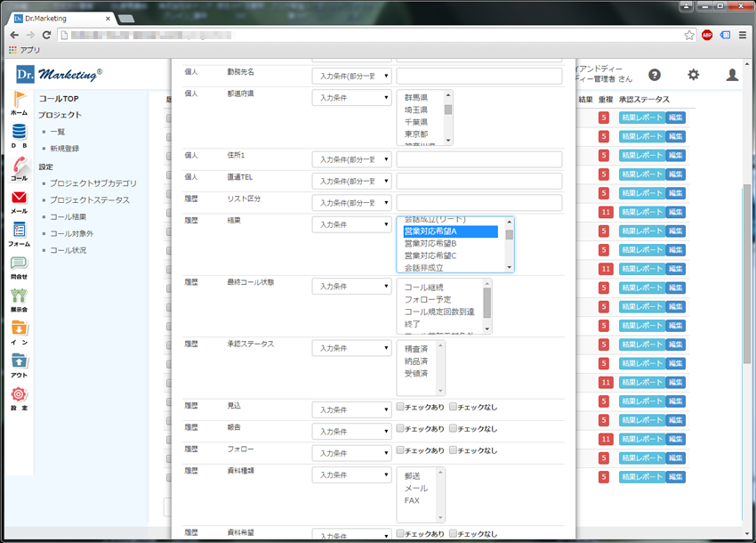Click the DB database icon
The image size is (756, 543).
click(19, 134)
